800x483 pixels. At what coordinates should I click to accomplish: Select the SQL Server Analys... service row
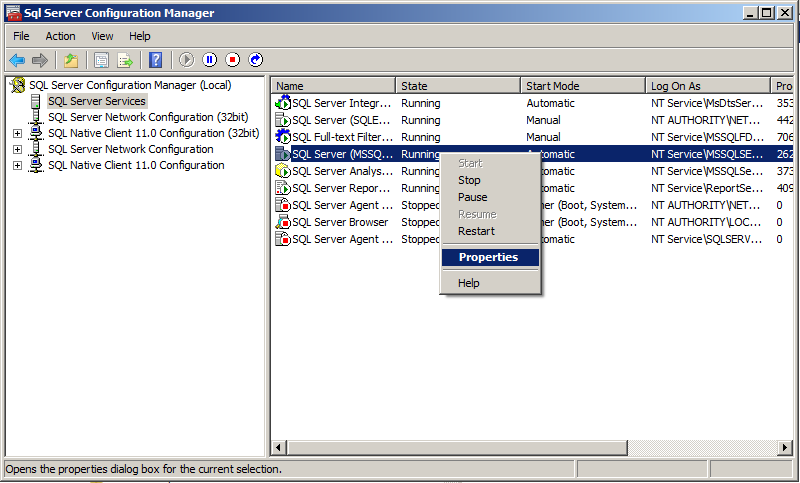[533, 171]
